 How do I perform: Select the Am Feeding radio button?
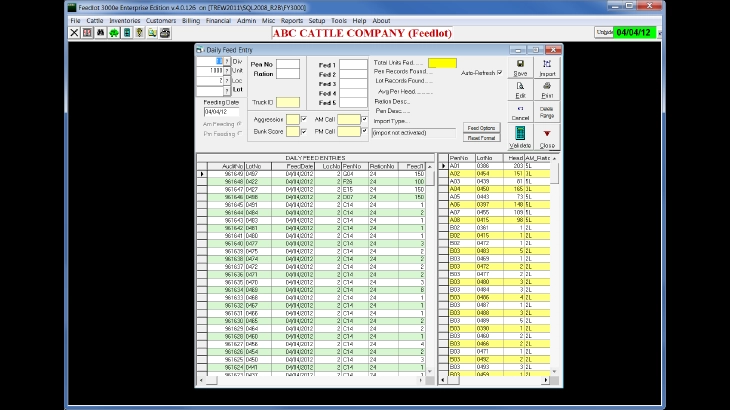[x=239, y=124]
